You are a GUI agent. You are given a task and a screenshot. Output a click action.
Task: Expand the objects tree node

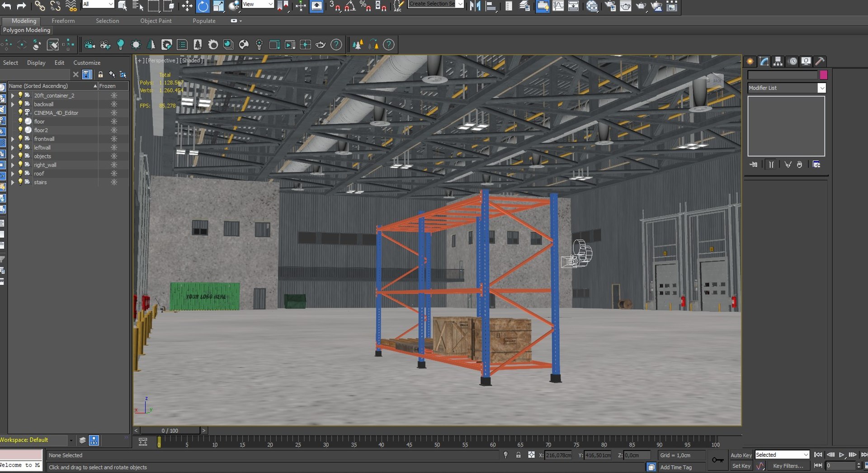[13, 156]
